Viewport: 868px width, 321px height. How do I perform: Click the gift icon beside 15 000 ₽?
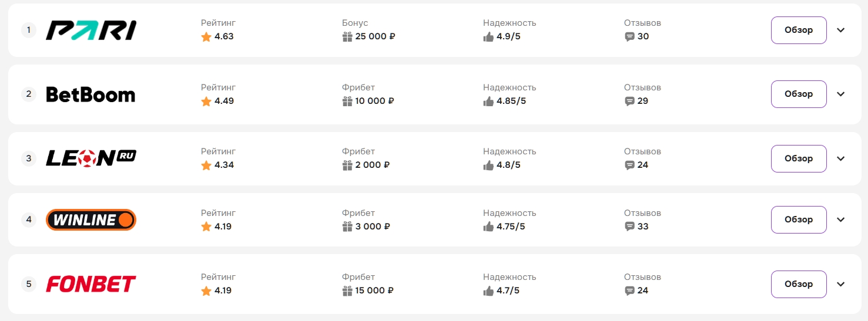pyautogui.click(x=347, y=290)
